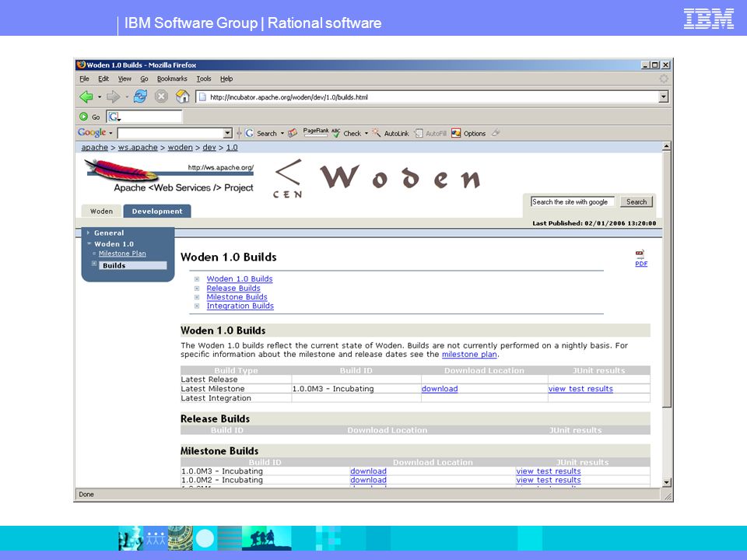This screenshot has height=560, width=747.
Task: Open the Back button history dropdown arrow
Action: coord(100,97)
